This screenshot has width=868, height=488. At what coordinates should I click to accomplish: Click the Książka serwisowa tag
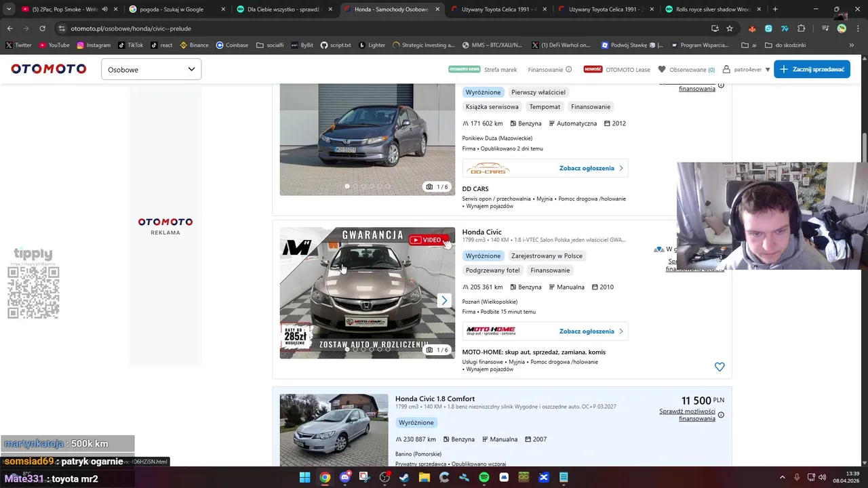(492, 106)
